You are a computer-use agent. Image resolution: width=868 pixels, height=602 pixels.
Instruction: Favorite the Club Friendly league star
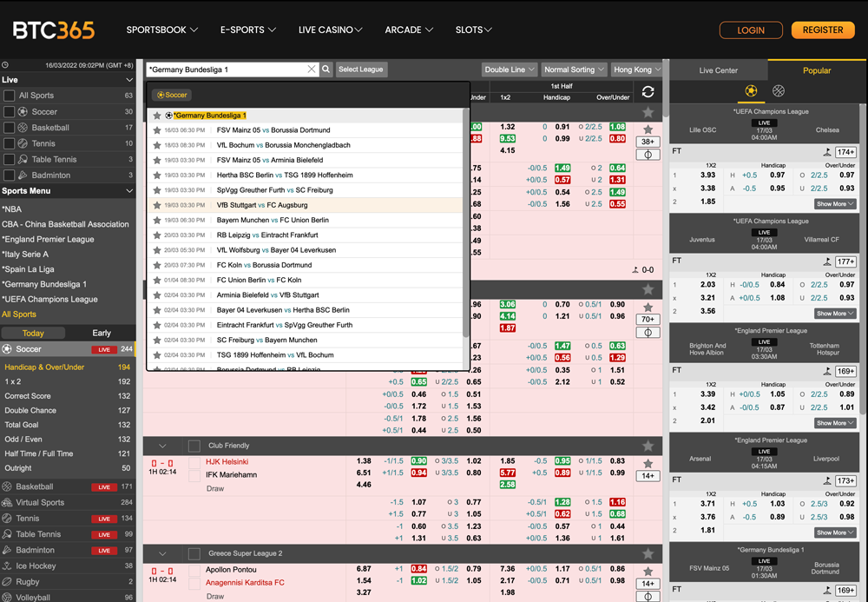pyautogui.click(x=648, y=446)
